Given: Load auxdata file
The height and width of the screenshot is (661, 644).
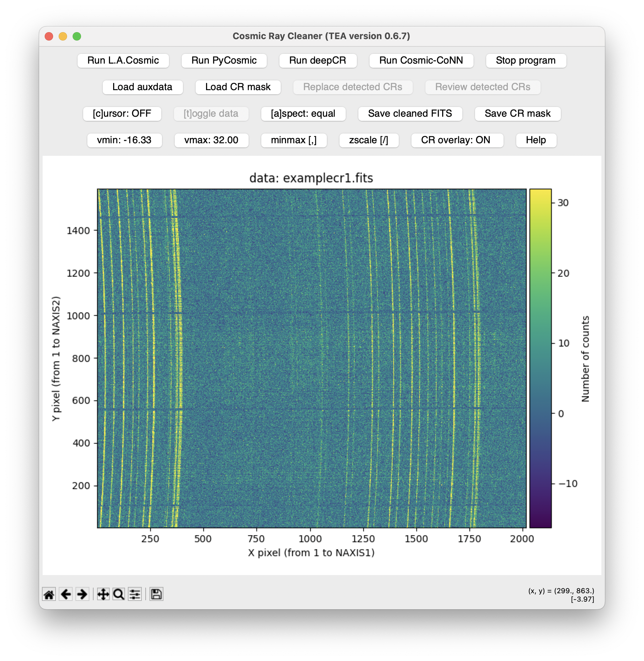Looking at the screenshot, I should click(142, 87).
